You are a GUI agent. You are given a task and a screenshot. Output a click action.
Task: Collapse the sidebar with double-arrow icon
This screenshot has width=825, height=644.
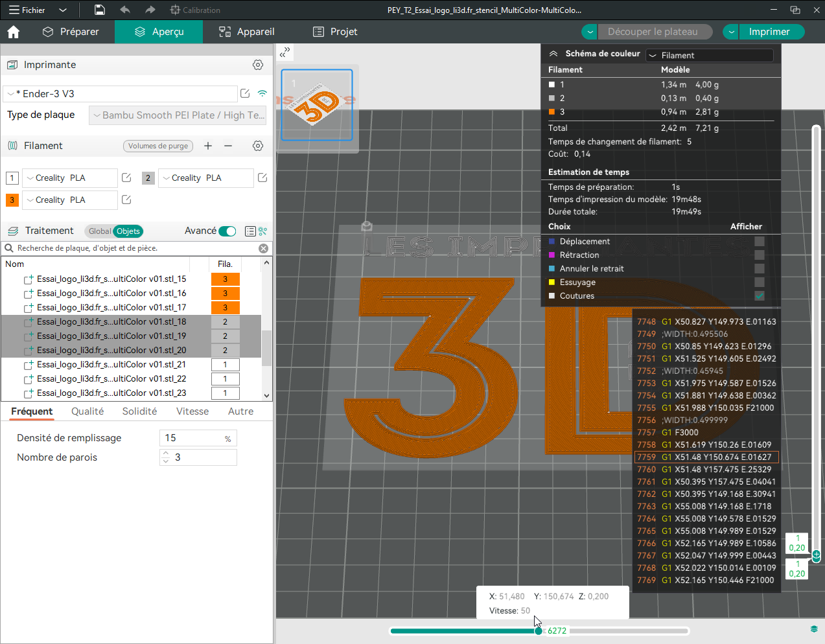[x=285, y=52]
